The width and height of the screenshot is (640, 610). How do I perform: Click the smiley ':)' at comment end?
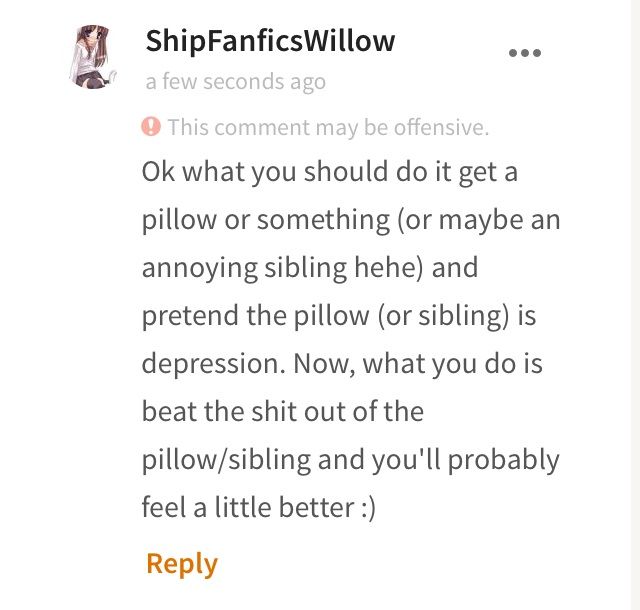tap(368, 508)
